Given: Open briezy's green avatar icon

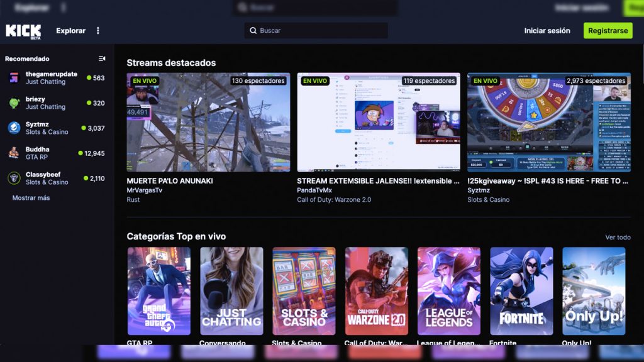Looking at the screenshot, I should (x=14, y=103).
